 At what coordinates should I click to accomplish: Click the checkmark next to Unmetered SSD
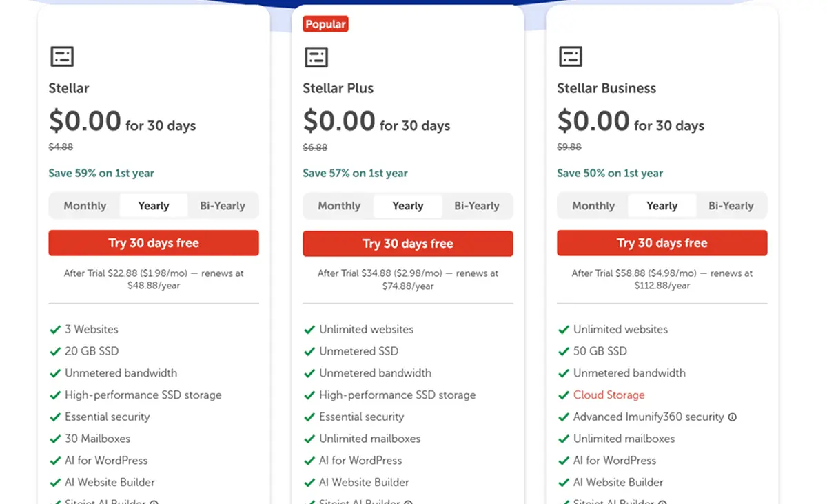click(x=310, y=351)
